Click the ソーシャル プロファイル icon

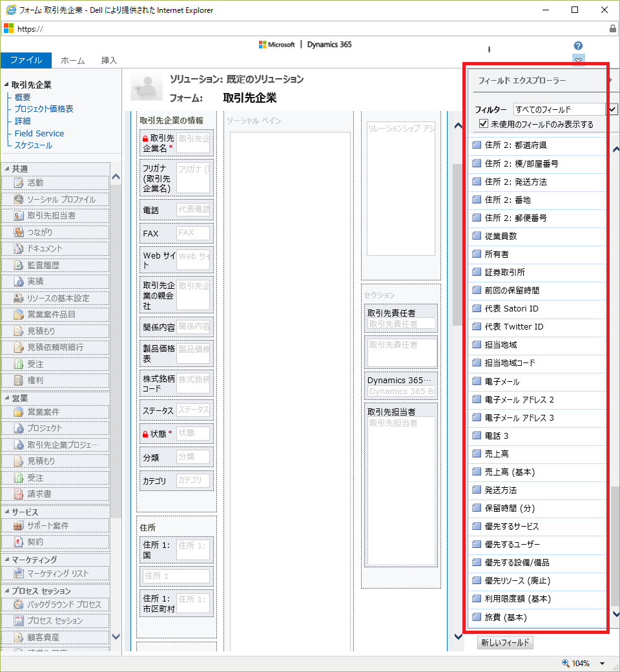click(19, 199)
